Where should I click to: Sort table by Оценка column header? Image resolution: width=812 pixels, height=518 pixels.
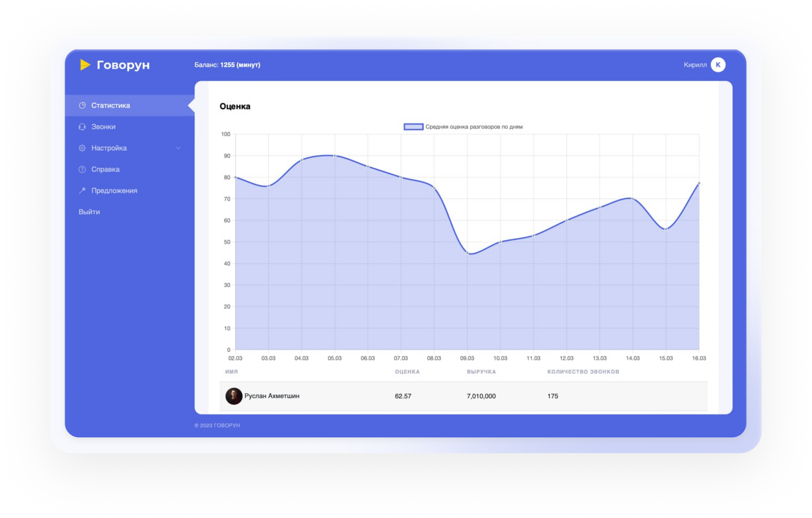tap(407, 372)
